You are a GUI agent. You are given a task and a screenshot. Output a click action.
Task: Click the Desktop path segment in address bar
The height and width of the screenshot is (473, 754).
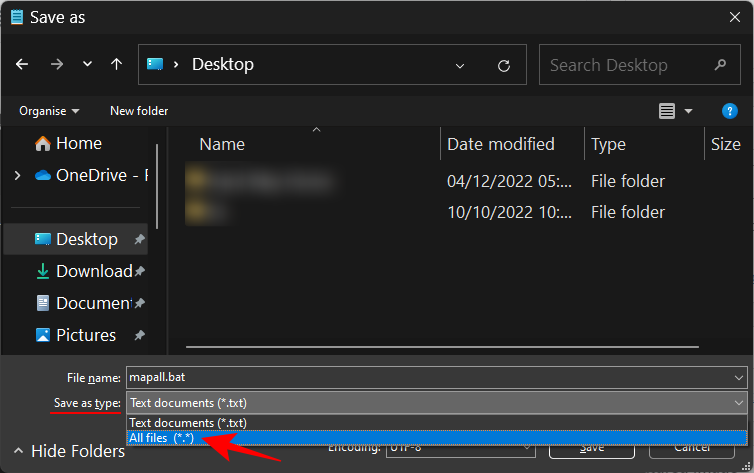[x=223, y=64]
